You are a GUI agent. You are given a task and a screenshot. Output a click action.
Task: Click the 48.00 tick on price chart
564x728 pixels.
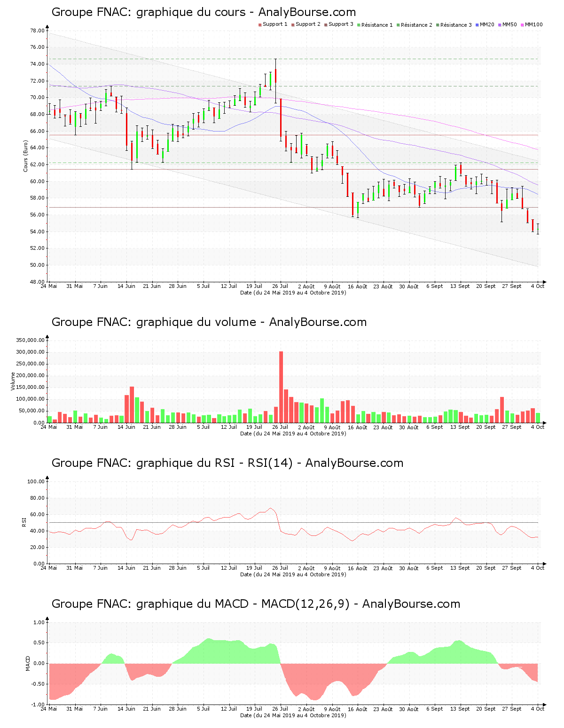[37, 282]
